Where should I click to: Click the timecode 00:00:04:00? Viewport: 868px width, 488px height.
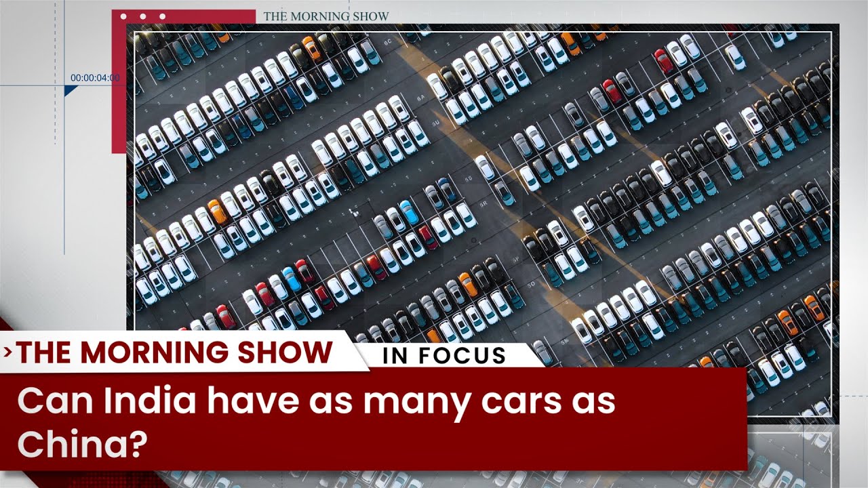point(95,78)
